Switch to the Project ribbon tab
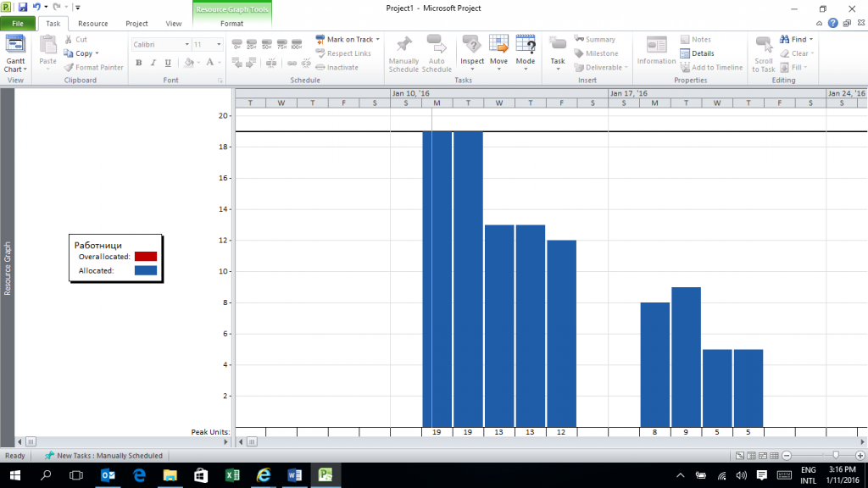Image resolution: width=868 pixels, height=488 pixels. tap(136, 23)
